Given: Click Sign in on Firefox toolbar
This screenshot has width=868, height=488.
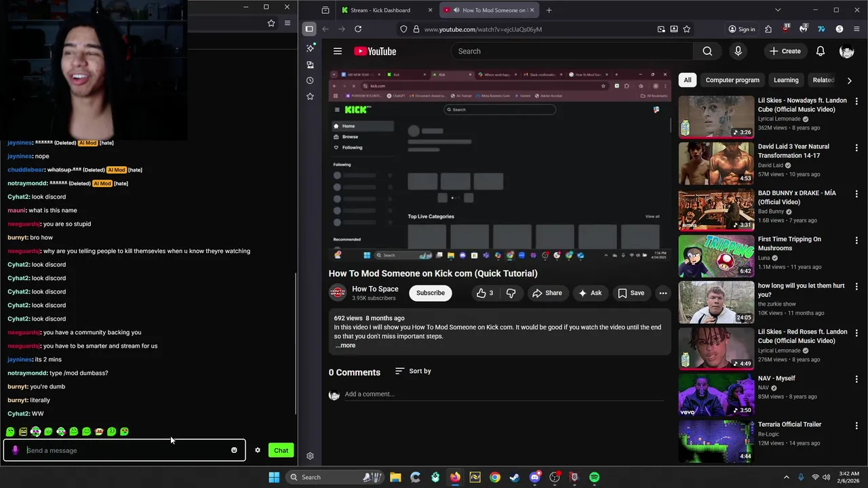Looking at the screenshot, I should [x=741, y=29].
